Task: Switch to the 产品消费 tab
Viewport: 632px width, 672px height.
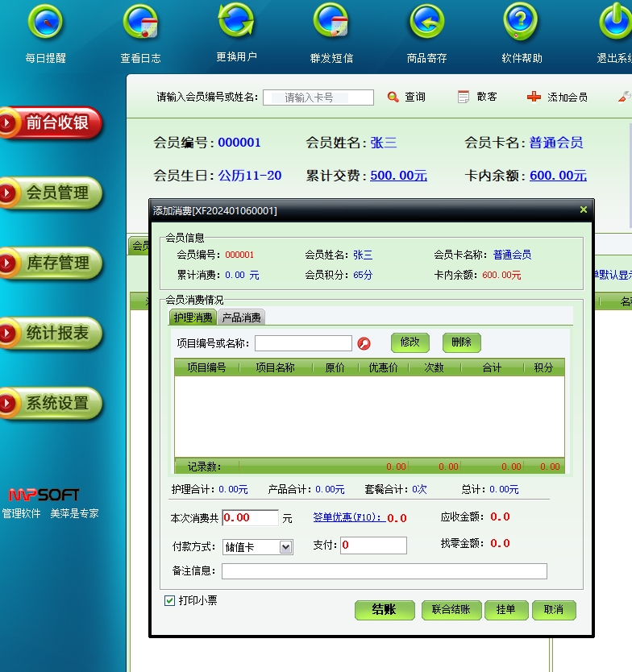Action: click(242, 317)
